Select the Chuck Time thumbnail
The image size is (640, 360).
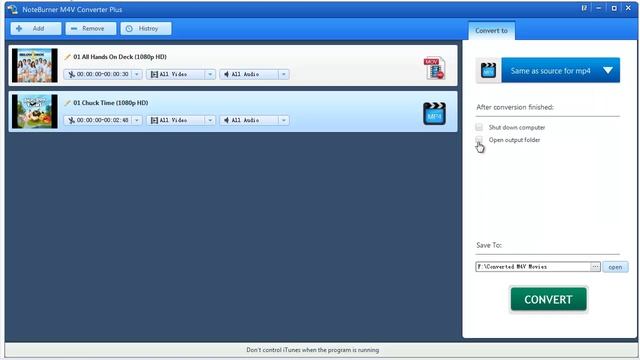tap(35, 111)
